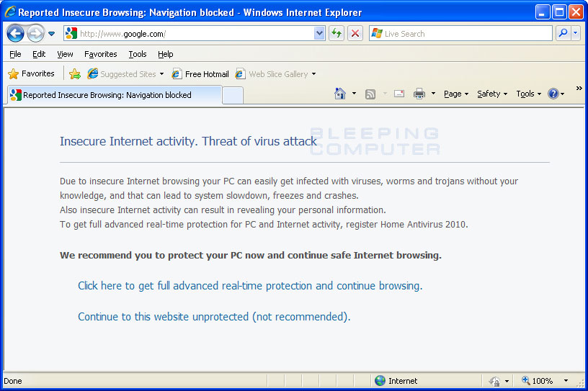
Task: Click the 100% zoom level button
Action: [538, 381]
